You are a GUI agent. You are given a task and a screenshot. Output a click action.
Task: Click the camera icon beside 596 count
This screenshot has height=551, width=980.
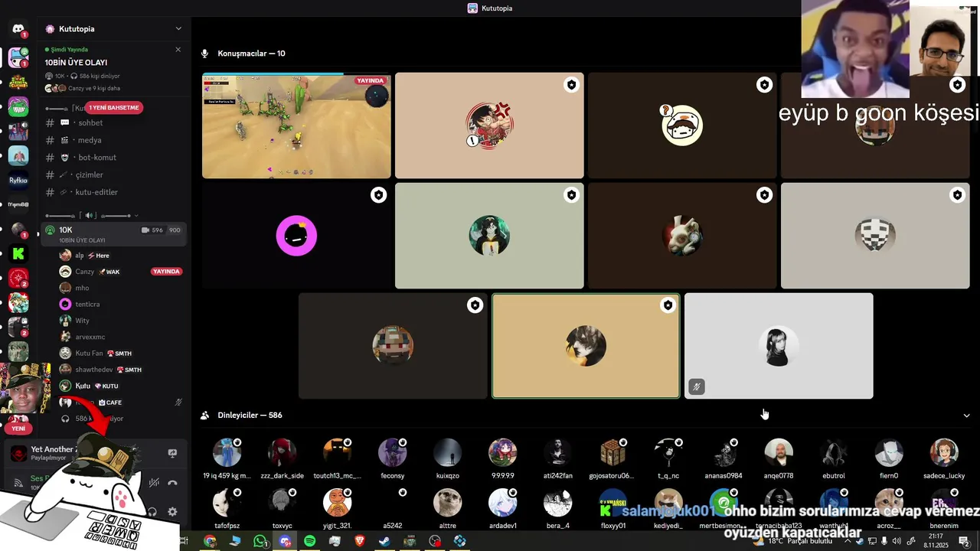(145, 230)
